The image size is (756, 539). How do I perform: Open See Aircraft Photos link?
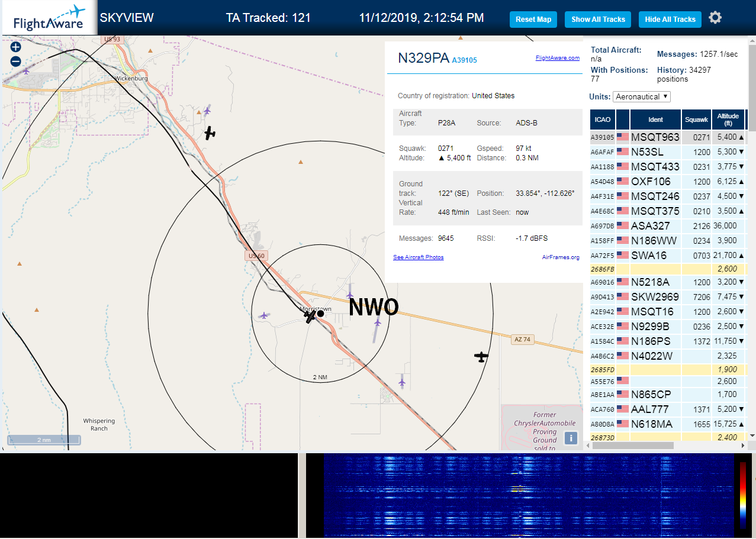pyautogui.click(x=418, y=257)
